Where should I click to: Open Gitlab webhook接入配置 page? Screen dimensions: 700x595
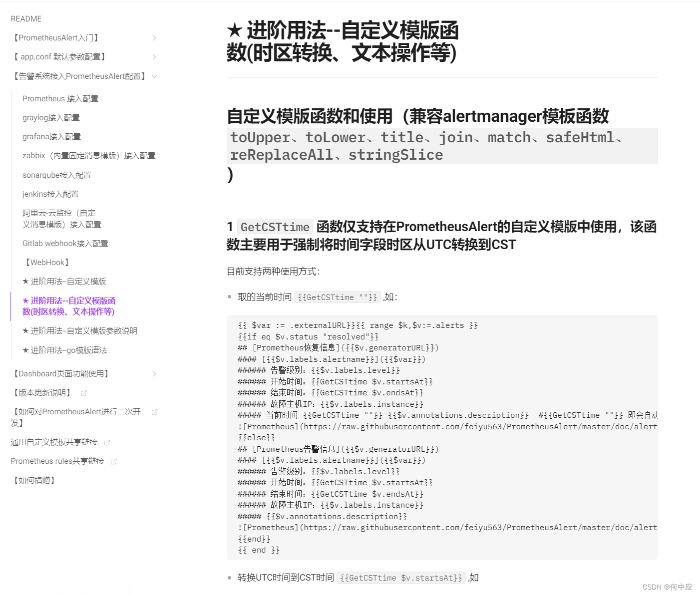[x=65, y=244]
